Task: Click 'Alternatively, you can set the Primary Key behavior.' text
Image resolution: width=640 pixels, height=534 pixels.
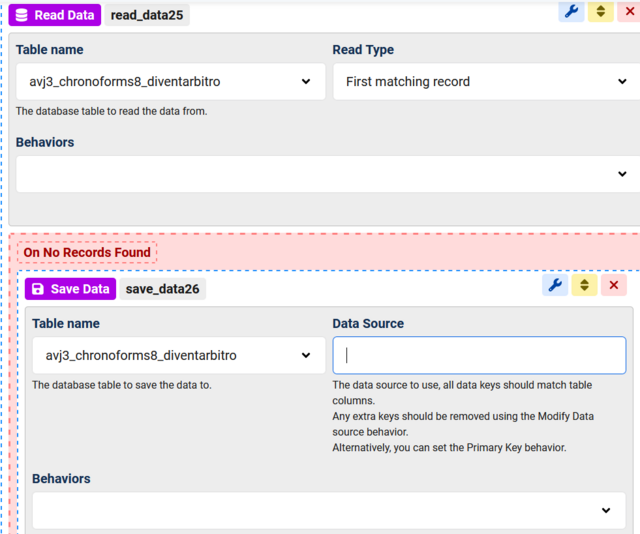Action: (449, 447)
